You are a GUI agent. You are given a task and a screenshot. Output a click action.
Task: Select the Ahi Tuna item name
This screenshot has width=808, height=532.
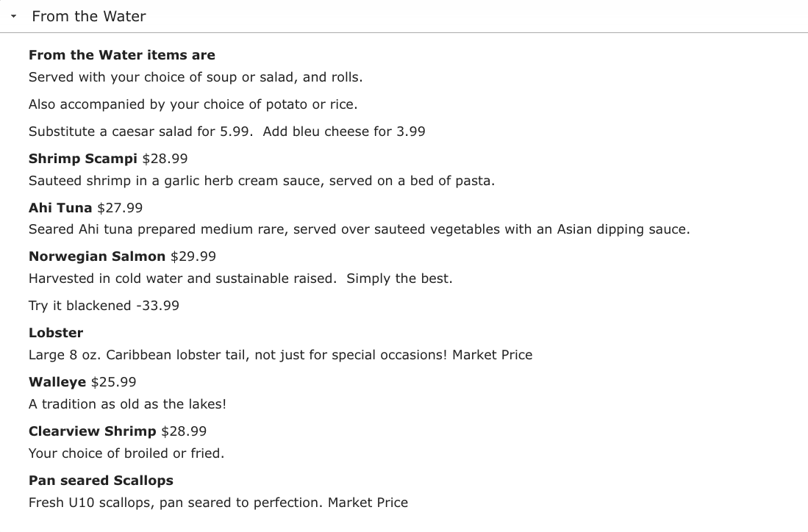click(x=60, y=208)
